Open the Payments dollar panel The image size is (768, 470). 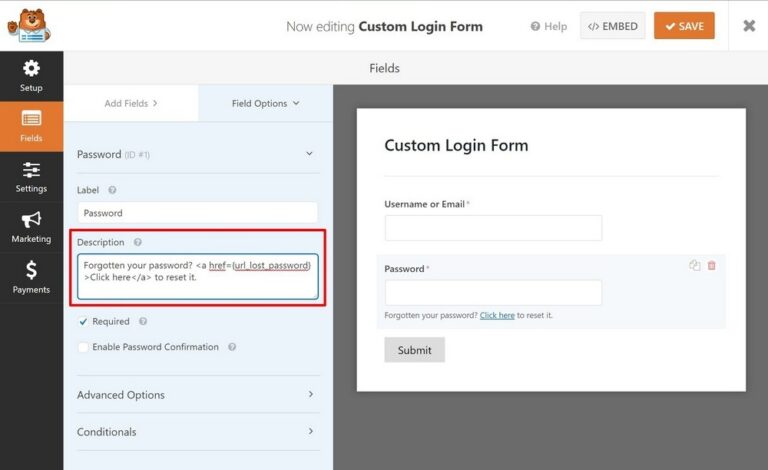[x=31, y=278]
